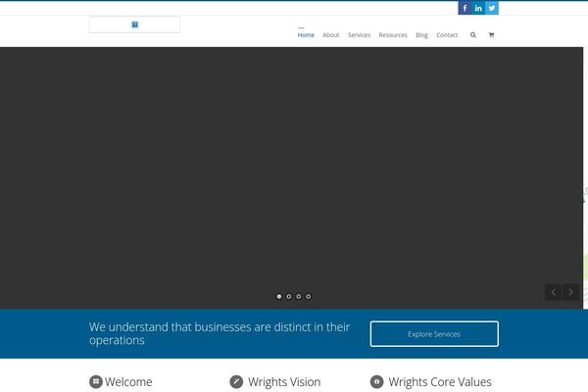Open the Twitter social link
The height and width of the screenshot is (392, 588).
(x=492, y=8)
